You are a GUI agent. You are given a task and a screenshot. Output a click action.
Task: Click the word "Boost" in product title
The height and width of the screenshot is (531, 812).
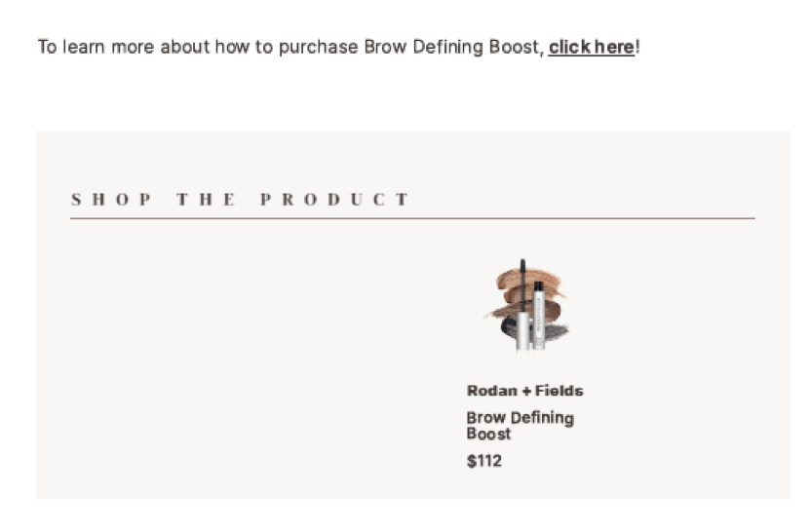click(x=488, y=435)
